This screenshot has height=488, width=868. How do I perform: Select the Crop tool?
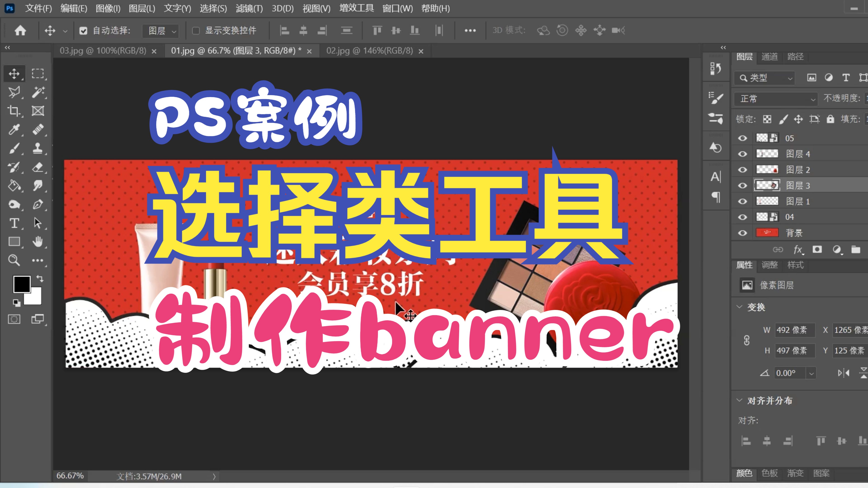click(x=14, y=111)
